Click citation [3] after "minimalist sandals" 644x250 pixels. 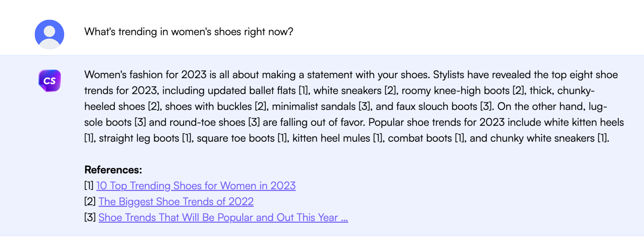[364, 106]
